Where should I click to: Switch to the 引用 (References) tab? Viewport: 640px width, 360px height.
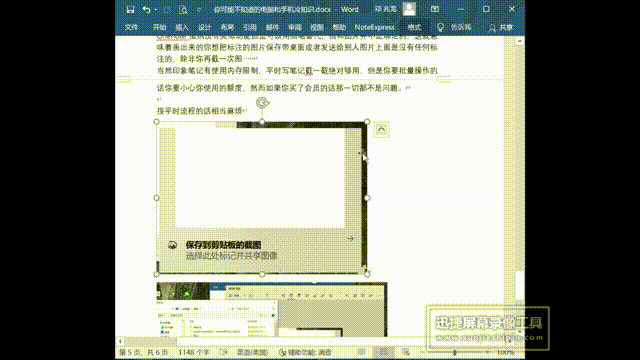click(249, 27)
